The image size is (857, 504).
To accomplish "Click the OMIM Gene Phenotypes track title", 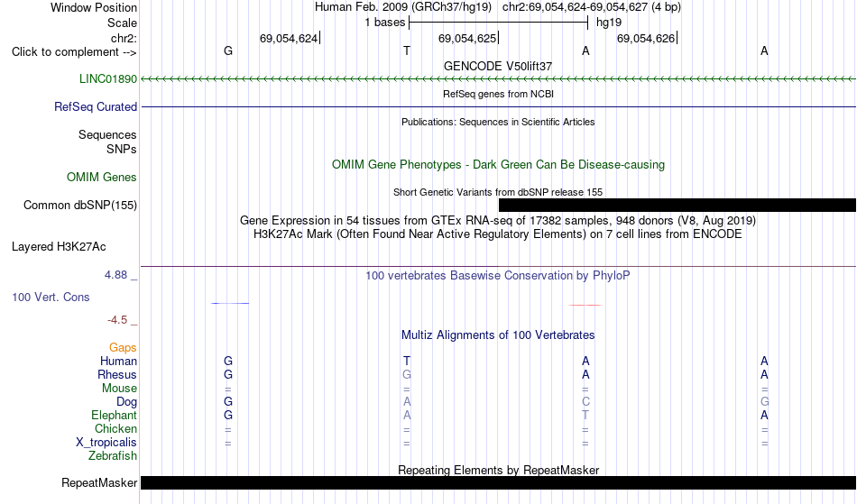I will point(498,164).
